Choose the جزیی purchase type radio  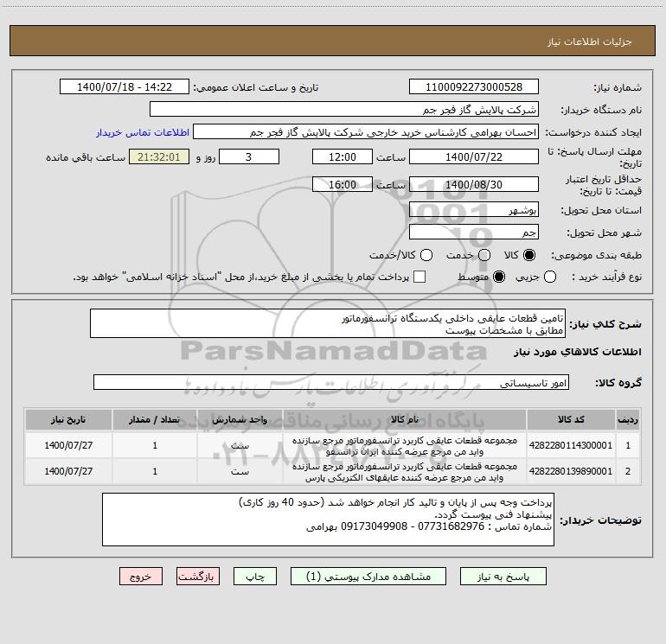tap(549, 277)
